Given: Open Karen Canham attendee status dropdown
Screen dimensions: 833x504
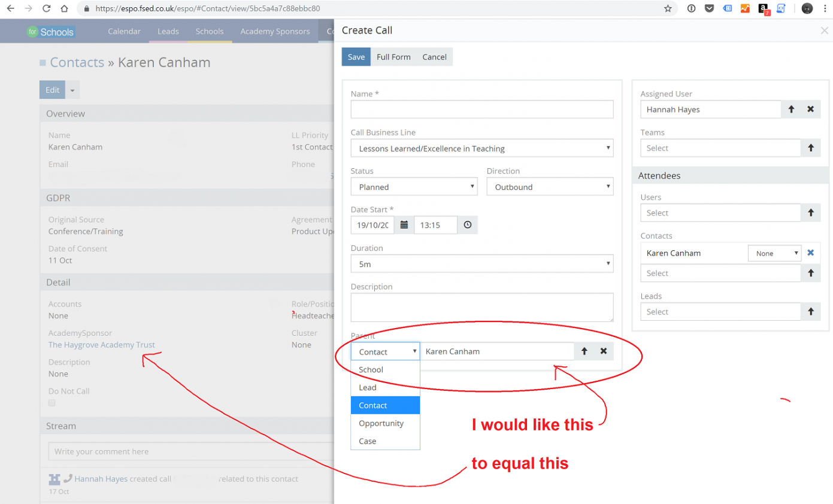Looking at the screenshot, I should click(x=774, y=253).
